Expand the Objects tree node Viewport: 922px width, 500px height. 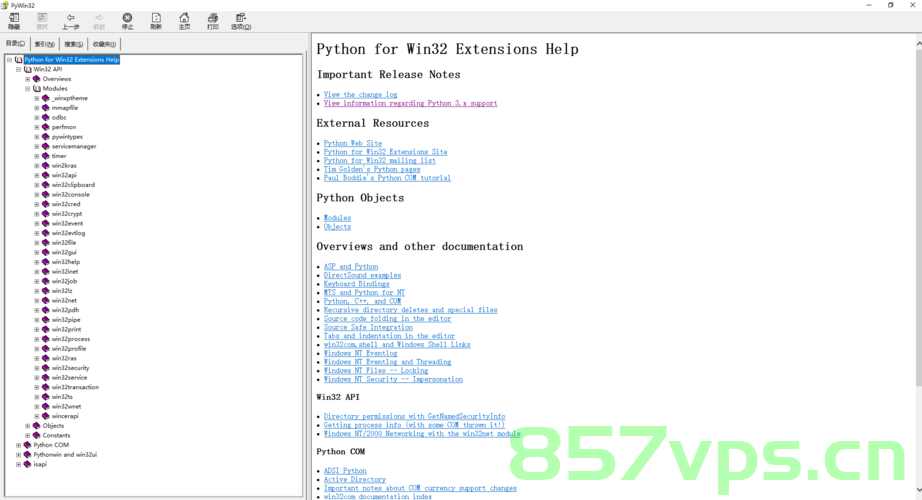[x=27, y=426]
